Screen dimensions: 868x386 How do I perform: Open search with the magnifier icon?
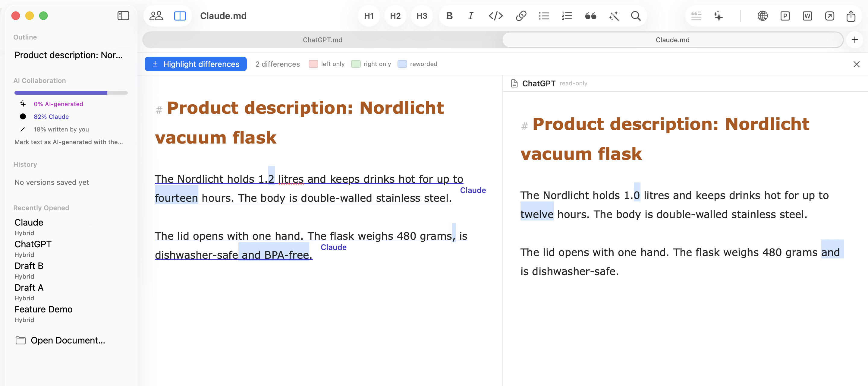click(x=636, y=16)
